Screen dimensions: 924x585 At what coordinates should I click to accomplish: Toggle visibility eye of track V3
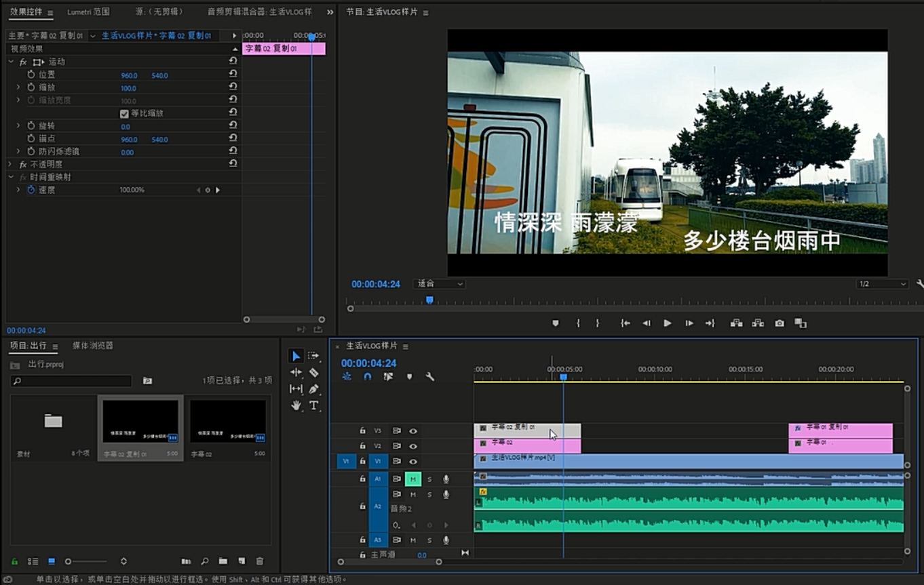(412, 430)
